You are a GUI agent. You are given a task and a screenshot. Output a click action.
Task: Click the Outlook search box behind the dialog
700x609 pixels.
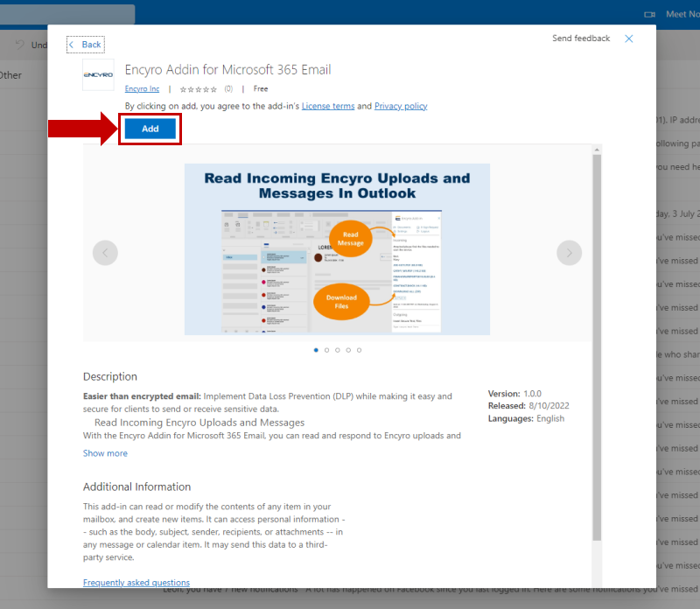[x=67, y=14]
